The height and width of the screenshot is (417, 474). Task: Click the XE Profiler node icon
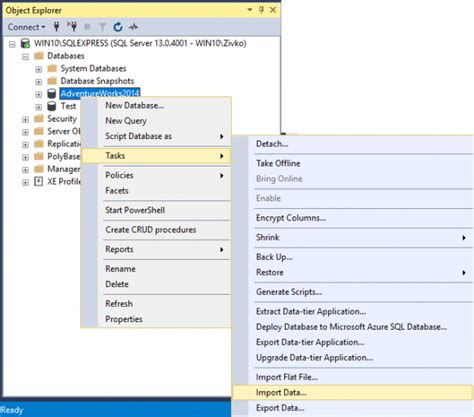pos(39,181)
